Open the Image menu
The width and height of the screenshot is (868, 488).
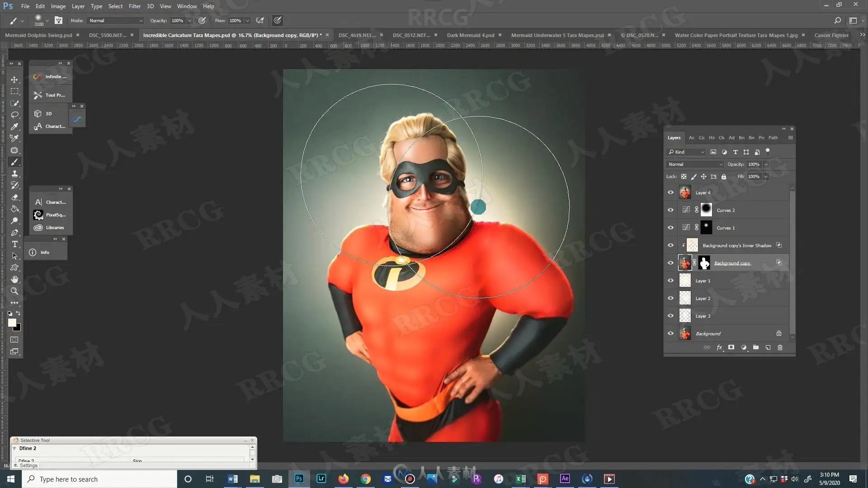click(58, 6)
